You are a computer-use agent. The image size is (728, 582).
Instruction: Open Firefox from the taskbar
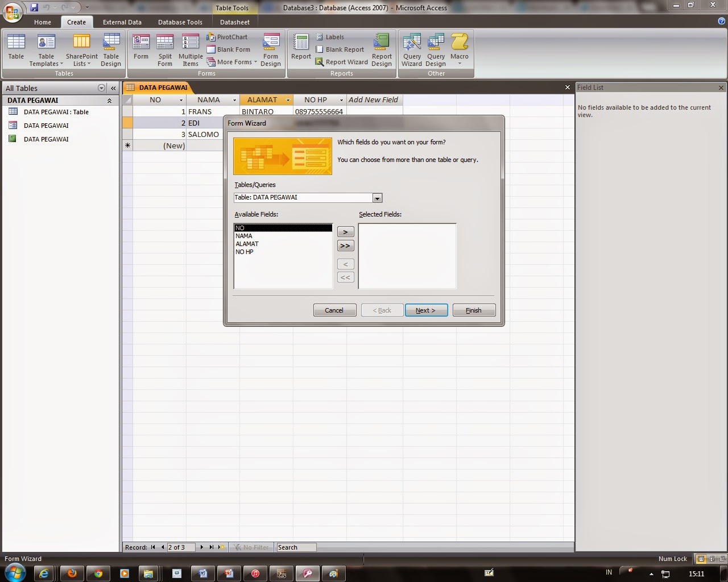click(72, 573)
